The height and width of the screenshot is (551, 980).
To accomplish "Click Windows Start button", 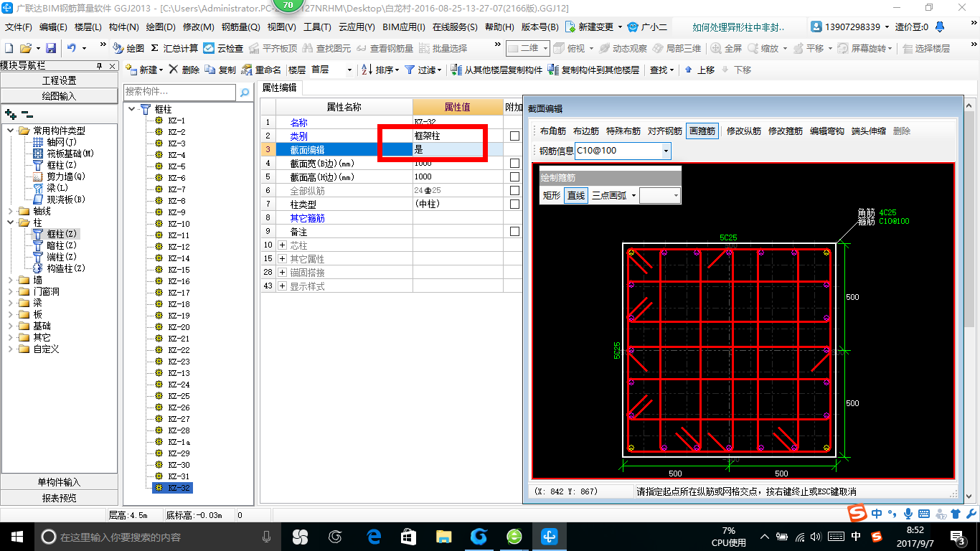I will (x=16, y=536).
